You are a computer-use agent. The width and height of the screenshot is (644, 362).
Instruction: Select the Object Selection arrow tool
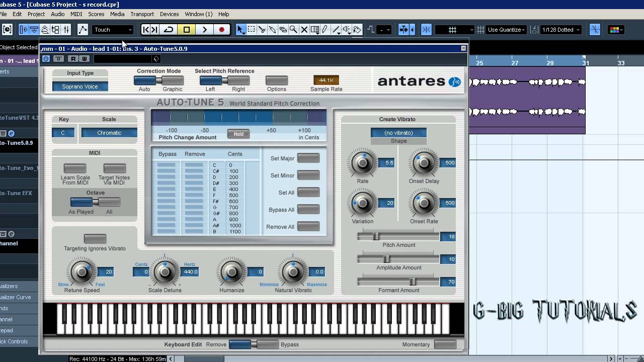241,30
